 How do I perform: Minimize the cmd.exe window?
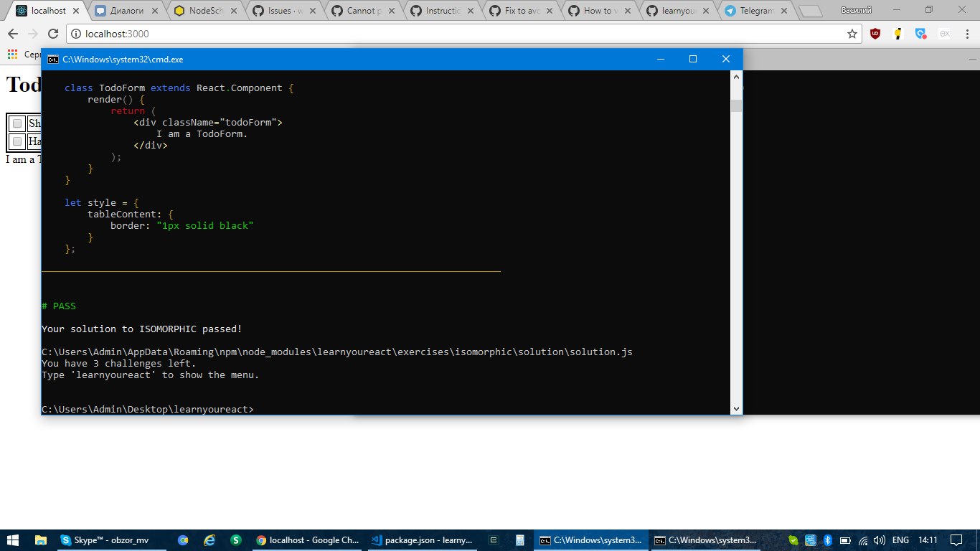660,60
